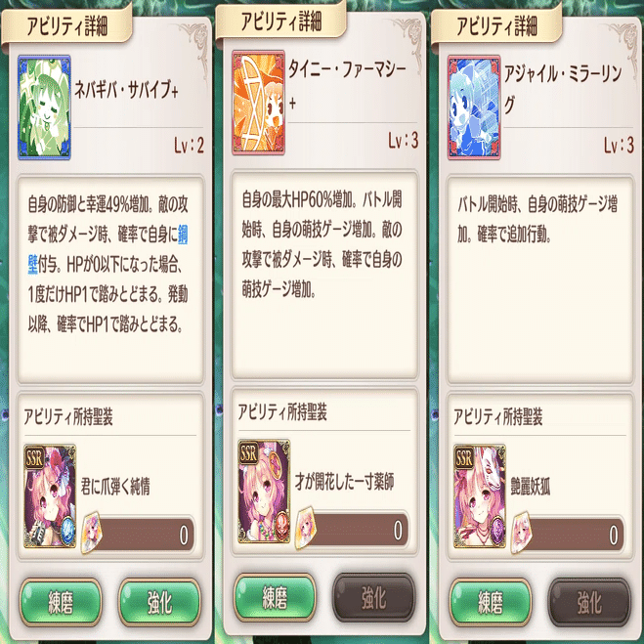Click the orange タイニー・ファーマシー+ ability icon
Screen dimensions: 644x644
258,103
